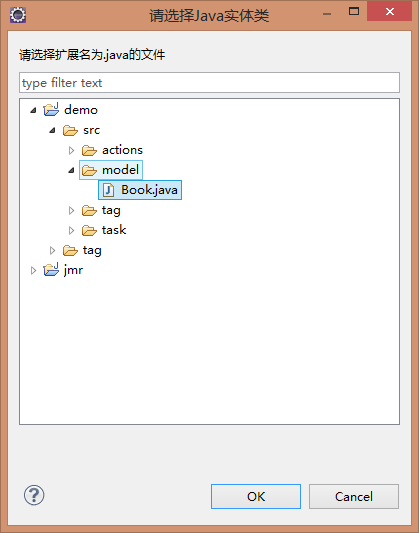Click the task folder icon
Screen dimensions: 419x533
(x=89, y=230)
